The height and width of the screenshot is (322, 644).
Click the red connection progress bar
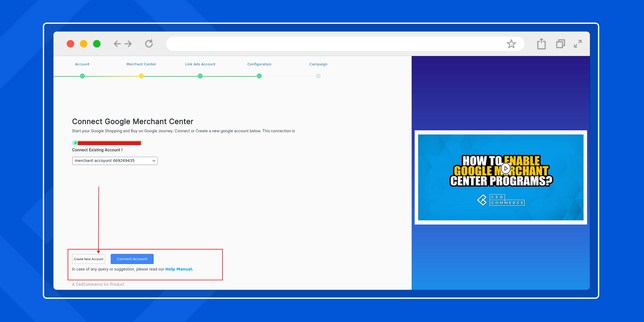point(109,143)
